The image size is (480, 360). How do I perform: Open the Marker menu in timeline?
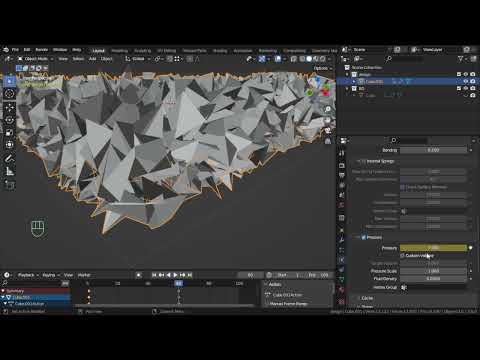[x=84, y=275]
